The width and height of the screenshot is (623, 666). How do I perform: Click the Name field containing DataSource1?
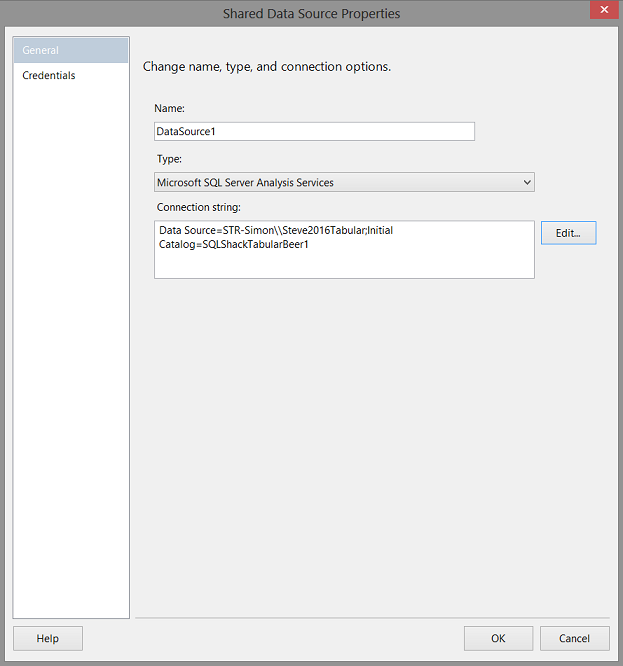coord(314,131)
